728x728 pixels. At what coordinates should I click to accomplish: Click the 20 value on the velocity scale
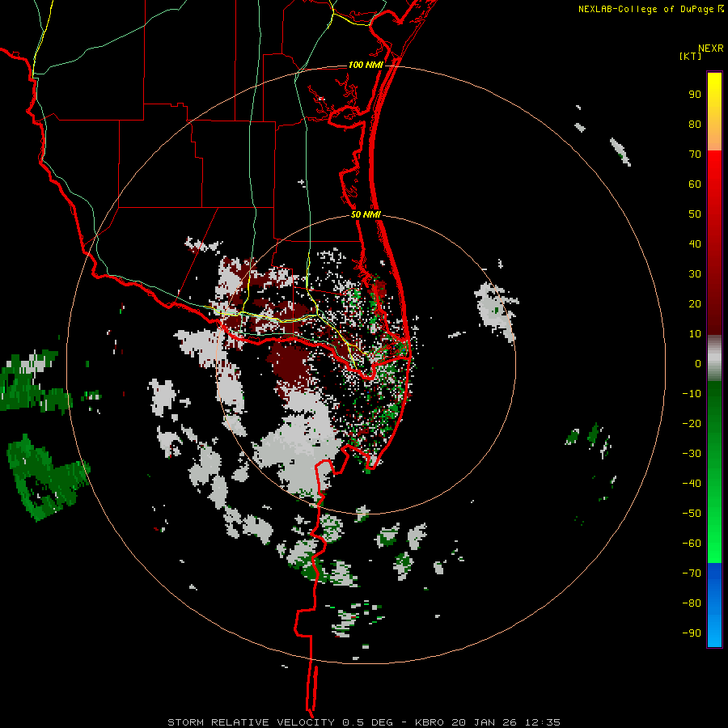(x=695, y=304)
